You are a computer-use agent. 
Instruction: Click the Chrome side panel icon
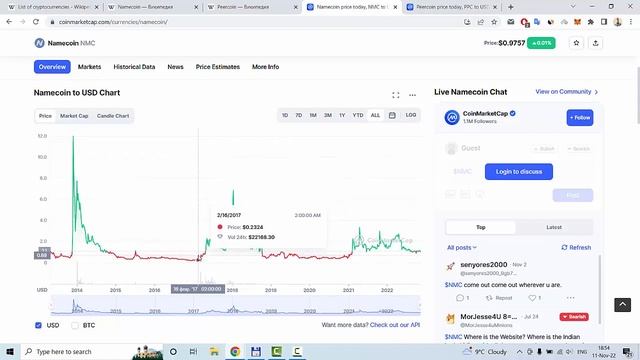point(604,22)
